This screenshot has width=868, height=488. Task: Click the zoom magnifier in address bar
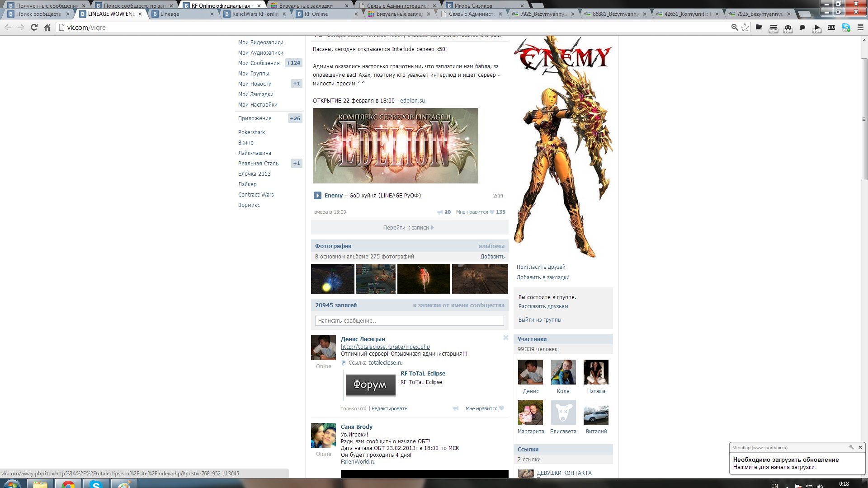point(735,28)
